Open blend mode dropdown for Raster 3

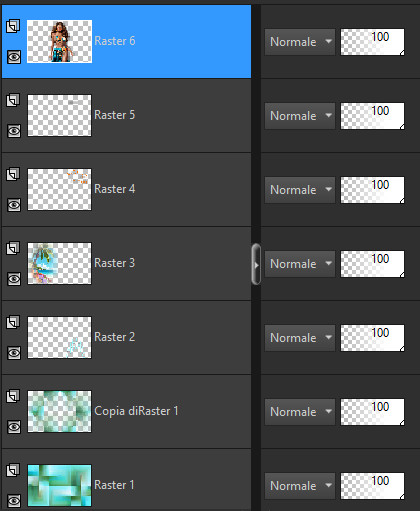(300, 264)
